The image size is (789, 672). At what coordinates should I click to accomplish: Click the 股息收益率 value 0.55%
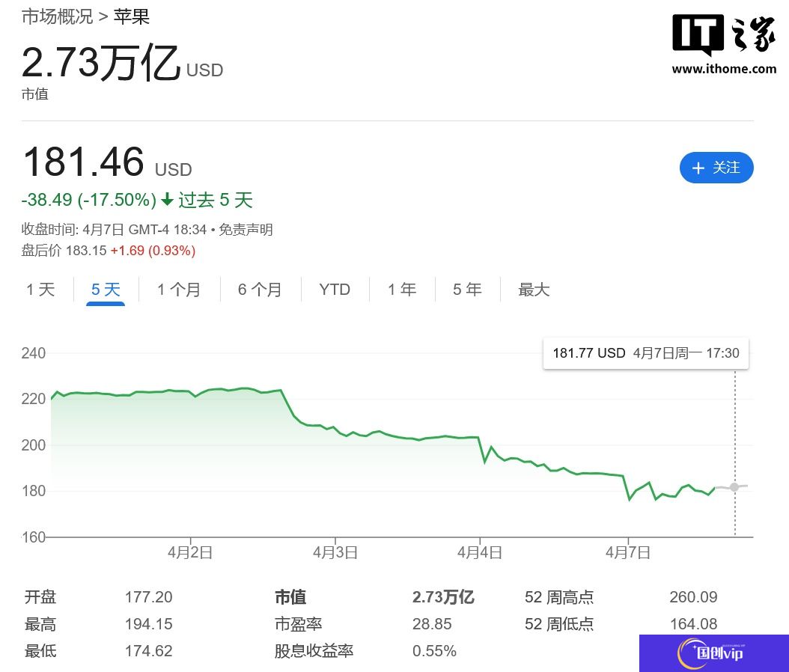point(434,651)
